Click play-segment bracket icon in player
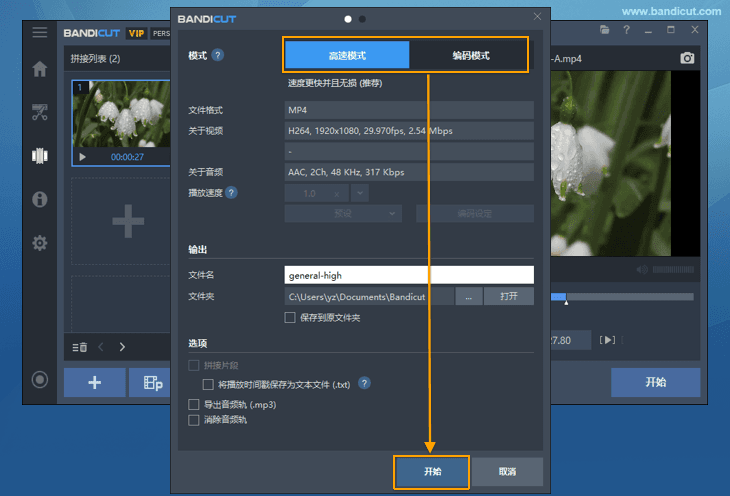 [607, 340]
